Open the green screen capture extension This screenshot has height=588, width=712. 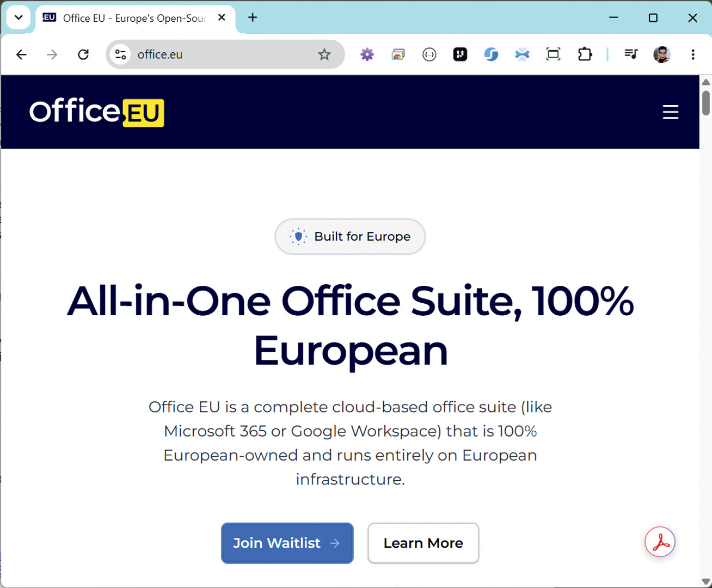click(x=553, y=54)
